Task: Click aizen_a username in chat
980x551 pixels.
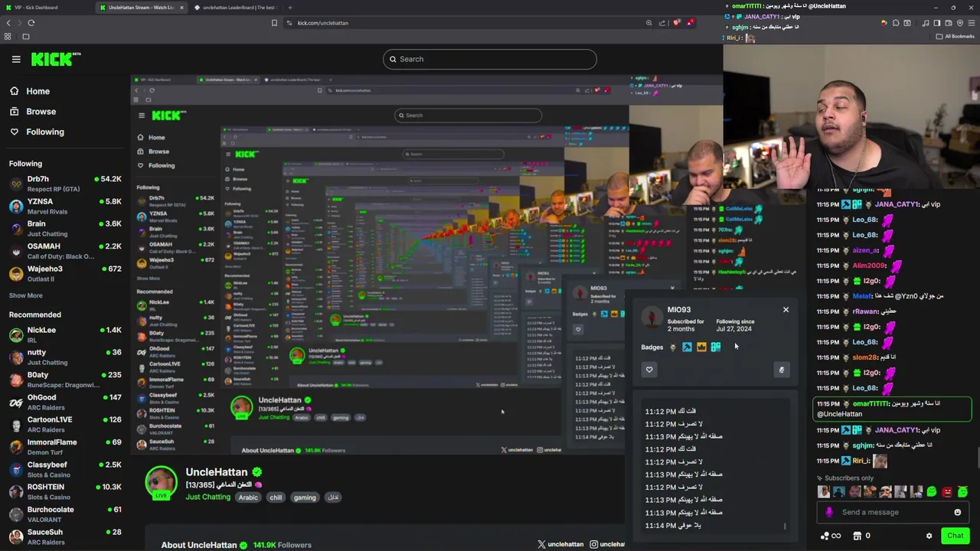Action: click(866, 250)
